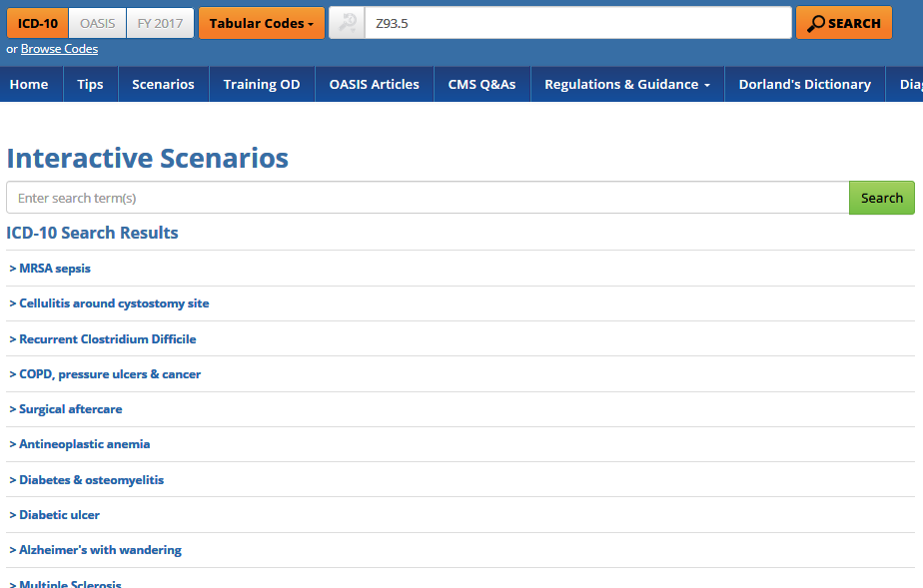Open the CMS Q&As page
The width and height of the screenshot is (923, 588).
coord(481,85)
